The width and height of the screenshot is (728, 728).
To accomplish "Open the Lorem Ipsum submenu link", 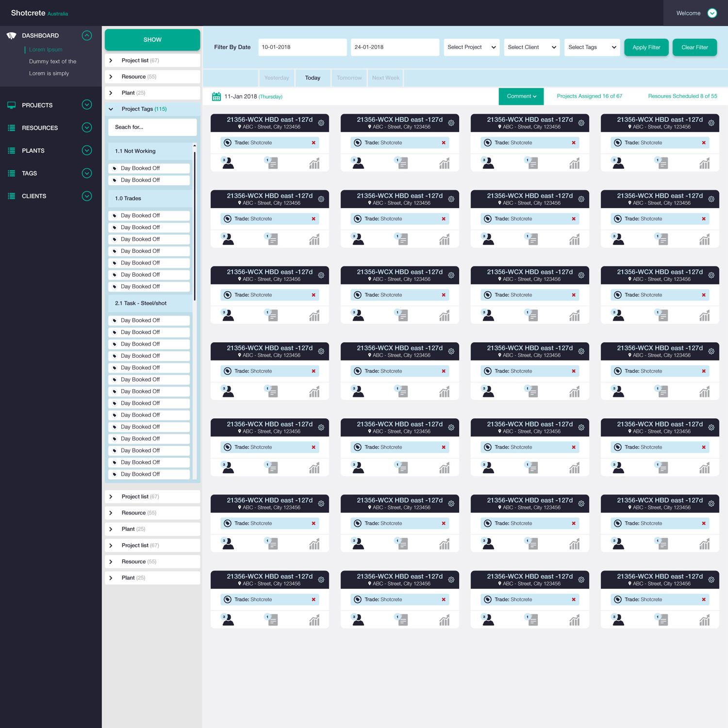I will pyautogui.click(x=46, y=50).
